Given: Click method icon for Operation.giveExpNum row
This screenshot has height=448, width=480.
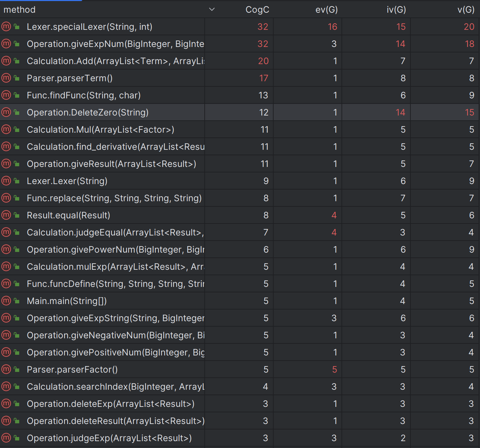Looking at the screenshot, I should tap(6, 44).
